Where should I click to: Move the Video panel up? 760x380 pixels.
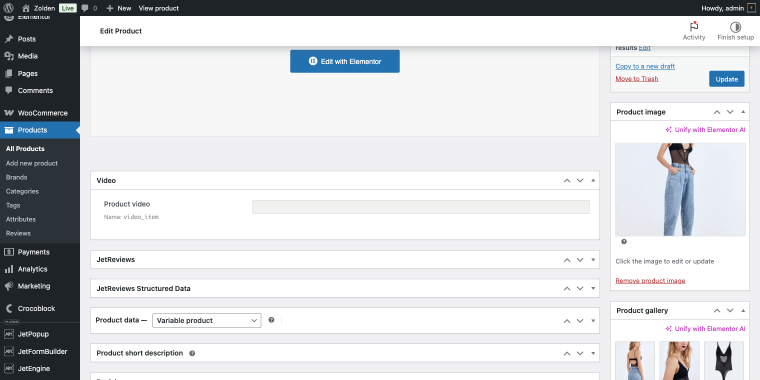(x=567, y=180)
